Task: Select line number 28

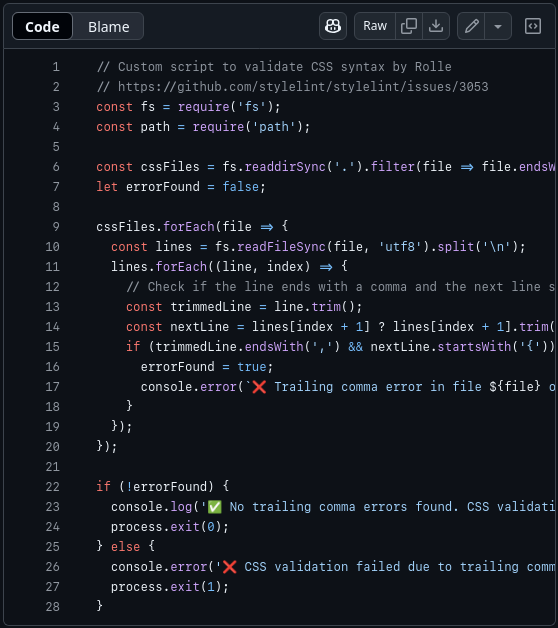Action: [52, 606]
